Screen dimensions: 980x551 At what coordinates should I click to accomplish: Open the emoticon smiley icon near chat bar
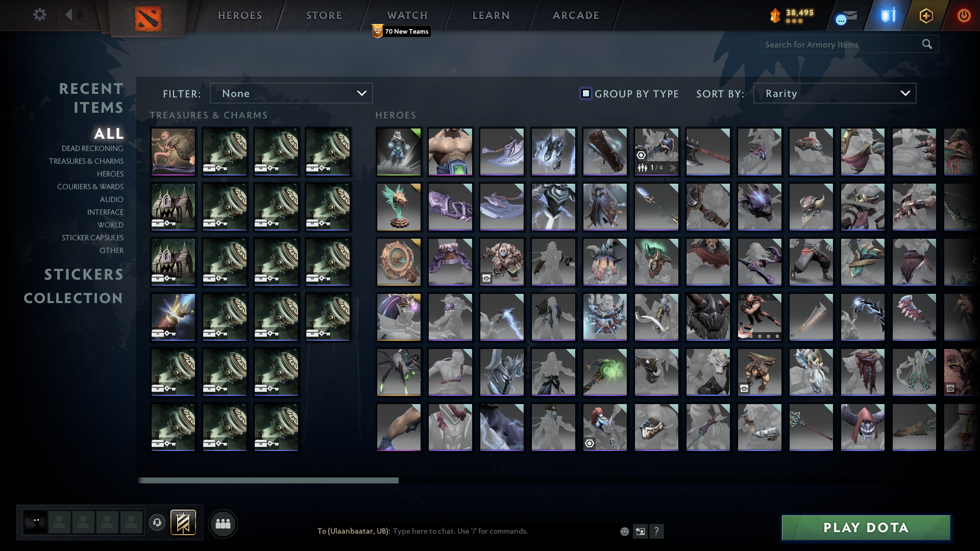(x=624, y=531)
